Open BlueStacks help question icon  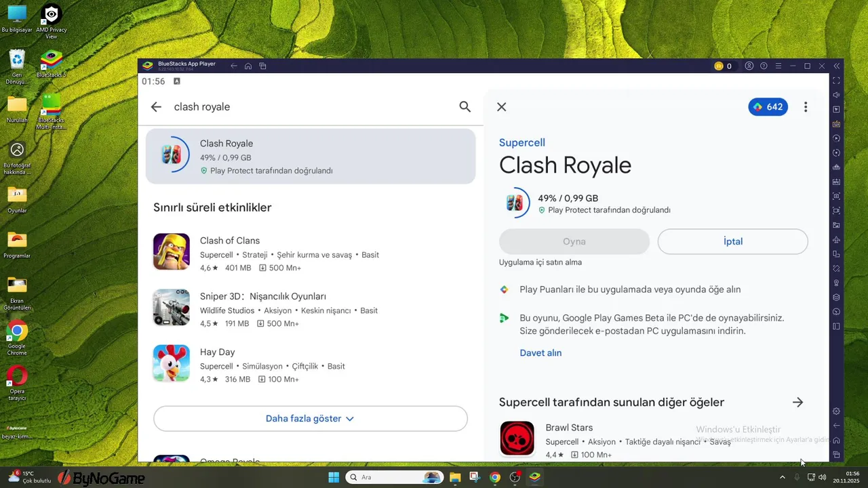pyautogui.click(x=764, y=66)
